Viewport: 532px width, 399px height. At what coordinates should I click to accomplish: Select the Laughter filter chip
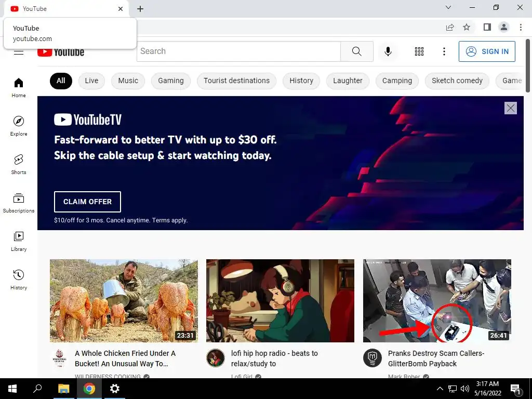tap(348, 81)
